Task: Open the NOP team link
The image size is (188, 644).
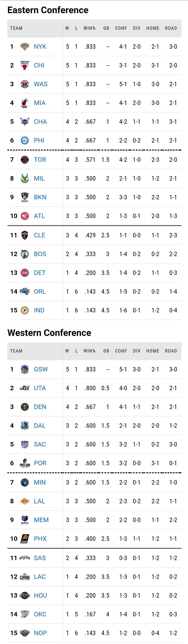Action: pyautogui.click(x=40, y=633)
